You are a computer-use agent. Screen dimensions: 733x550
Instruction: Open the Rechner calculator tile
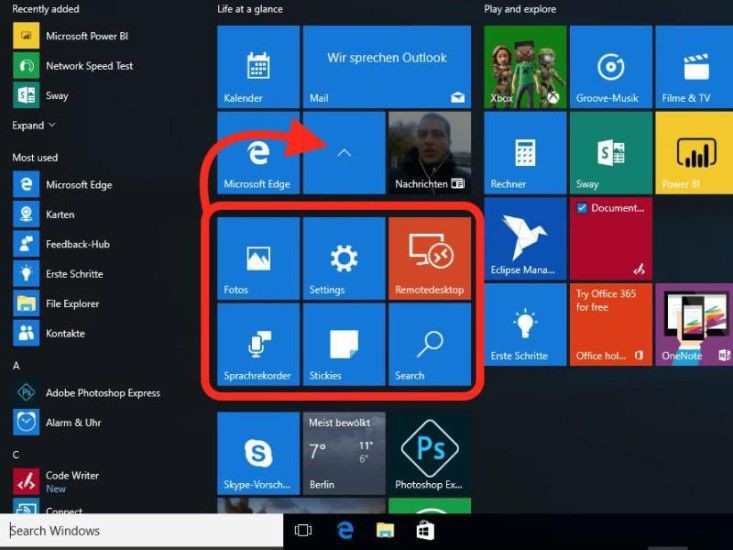point(525,153)
